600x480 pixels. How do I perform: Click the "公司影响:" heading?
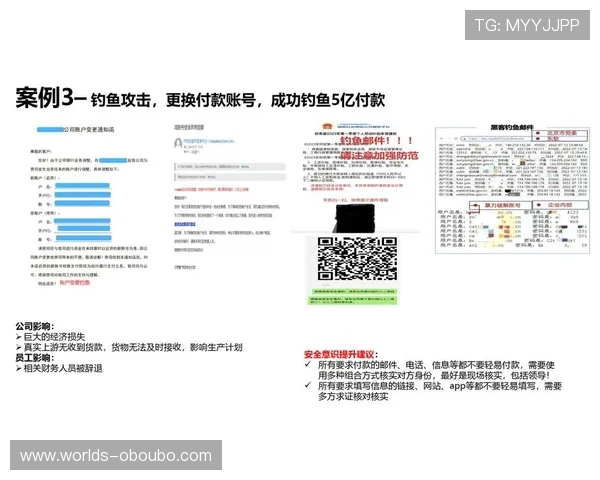click(35, 326)
